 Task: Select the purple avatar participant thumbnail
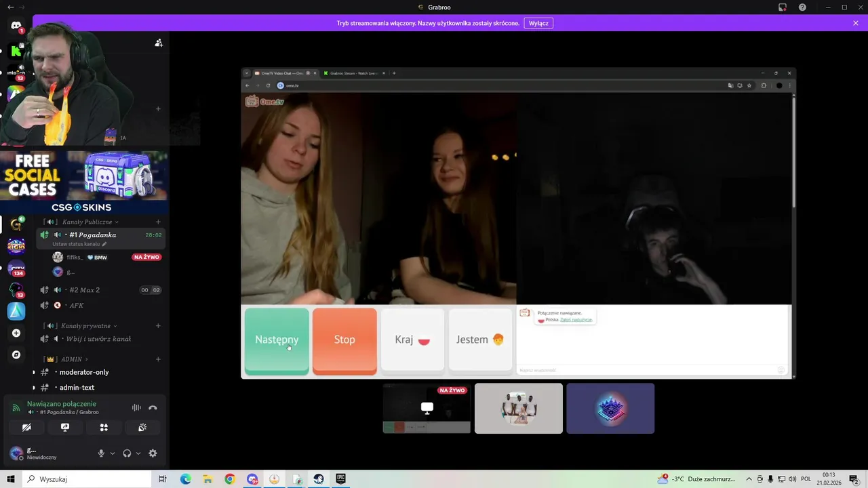coord(610,408)
